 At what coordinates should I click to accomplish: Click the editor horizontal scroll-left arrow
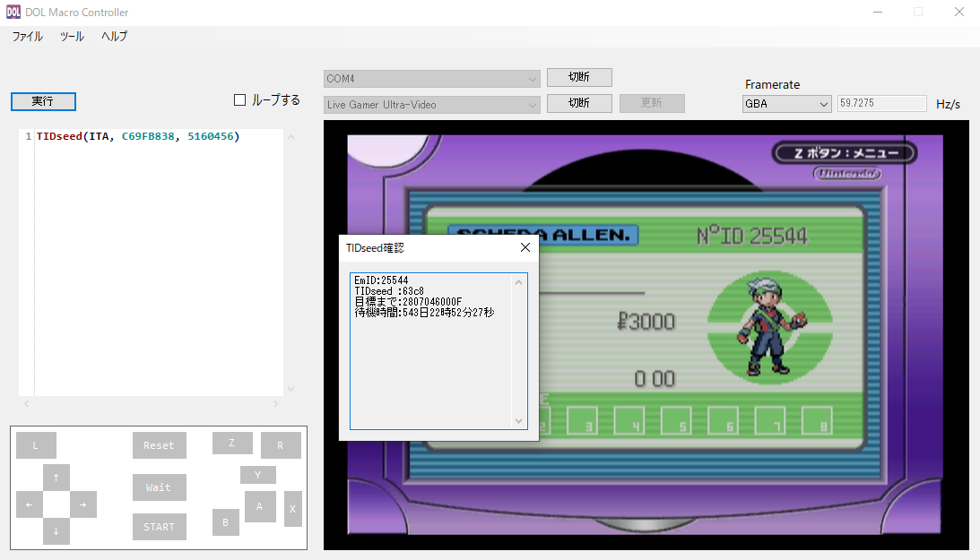[26, 404]
